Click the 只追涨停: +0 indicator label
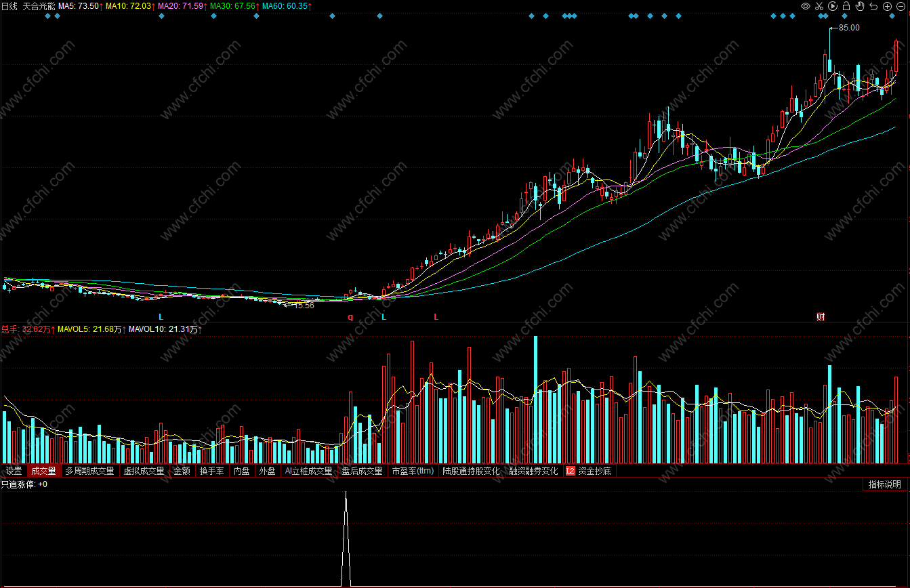Image resolution: width=910 pixels, height=588 pixels. point(24,484)
